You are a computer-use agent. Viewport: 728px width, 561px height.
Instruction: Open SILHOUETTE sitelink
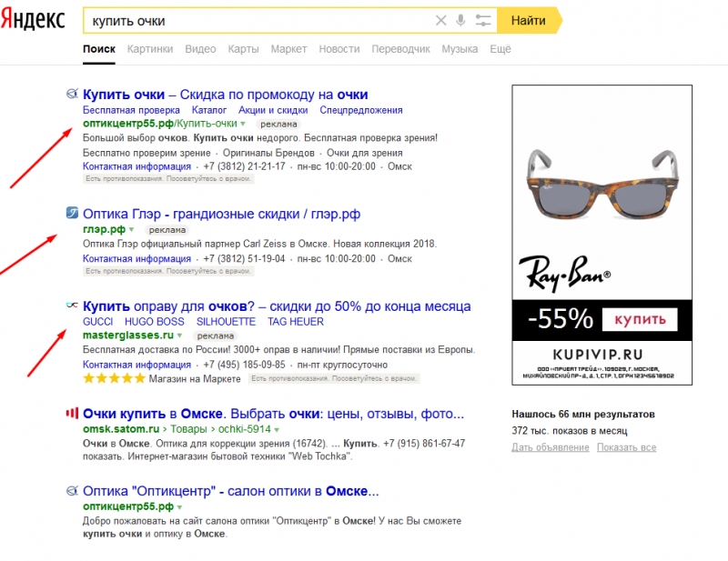(226, 322)
